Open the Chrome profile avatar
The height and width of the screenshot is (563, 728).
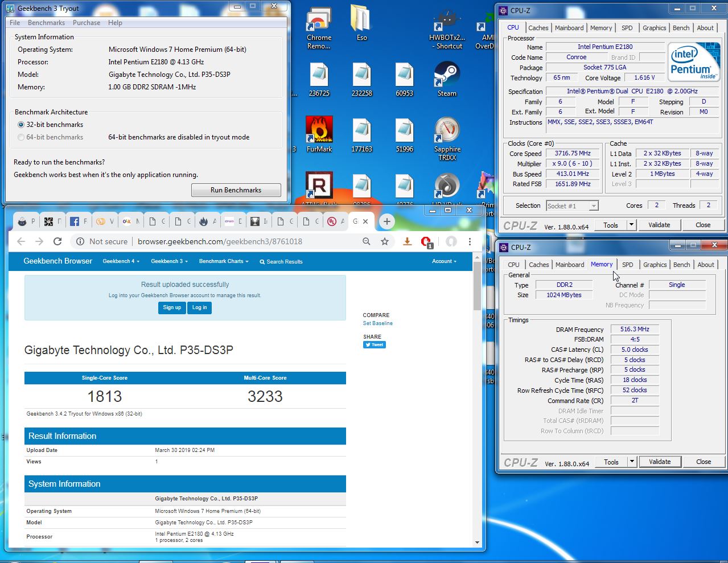click(451, 241)
